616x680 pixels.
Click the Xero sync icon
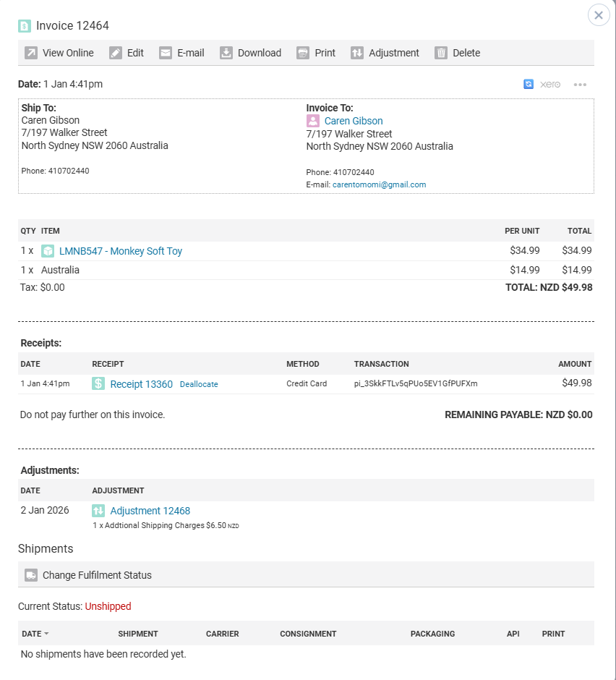pos(529,84)
